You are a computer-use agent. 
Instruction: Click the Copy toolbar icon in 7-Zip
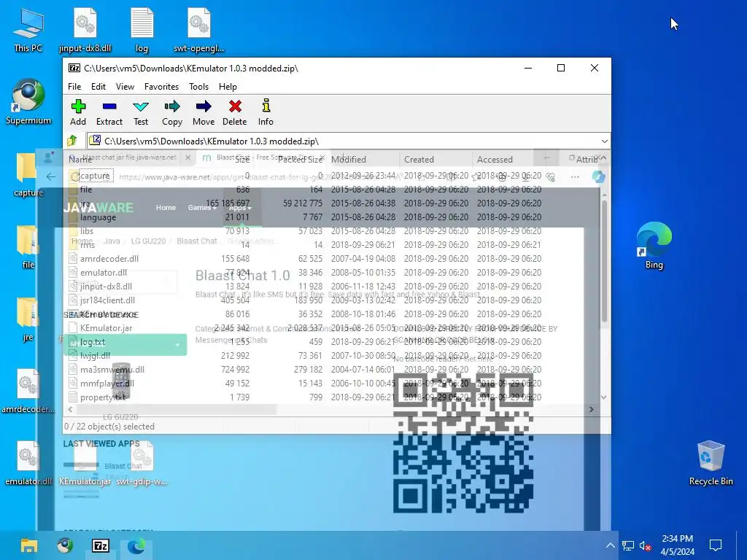pos(172,113)
